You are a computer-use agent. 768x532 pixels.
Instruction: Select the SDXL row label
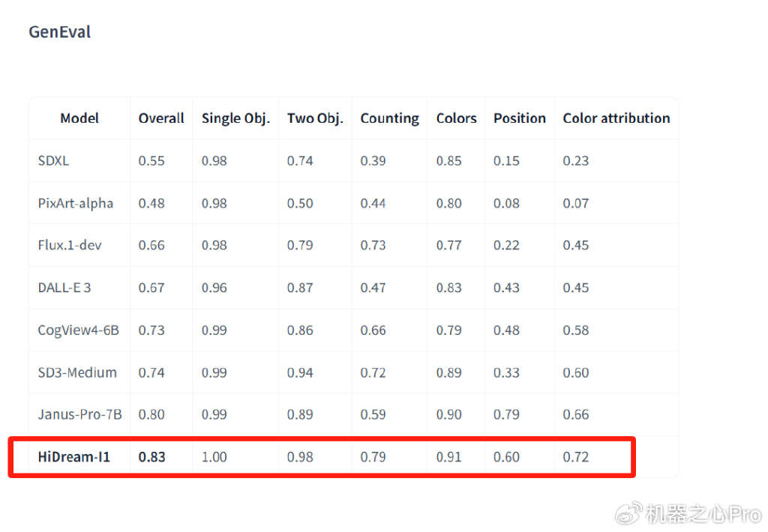(x=53, y=160)
